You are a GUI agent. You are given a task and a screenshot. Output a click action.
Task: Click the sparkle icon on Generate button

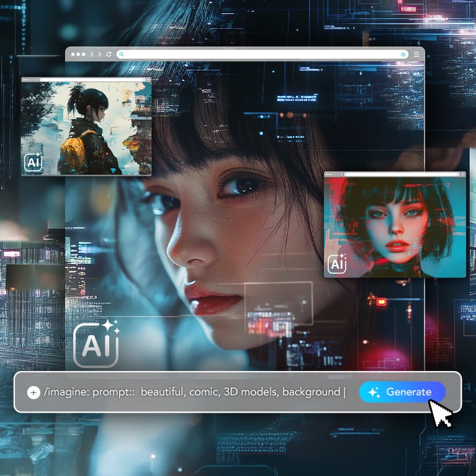374,392
